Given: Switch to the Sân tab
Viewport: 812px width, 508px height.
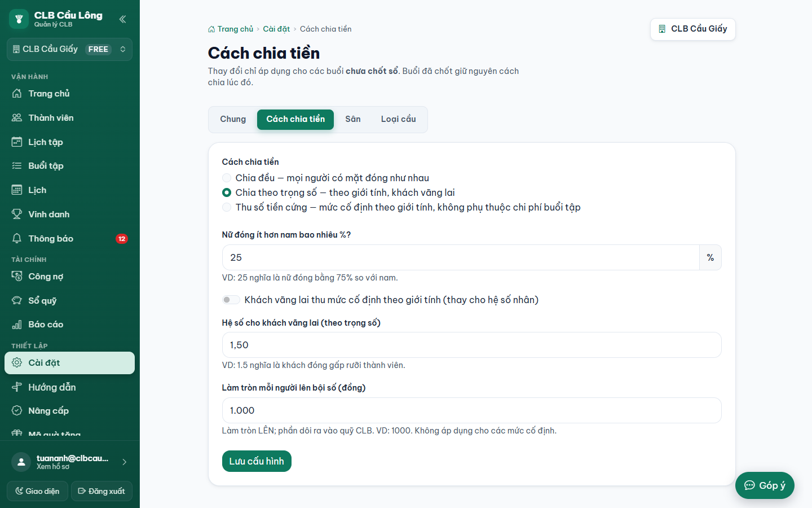Looking at the screenshot, I should coord(353,119).
